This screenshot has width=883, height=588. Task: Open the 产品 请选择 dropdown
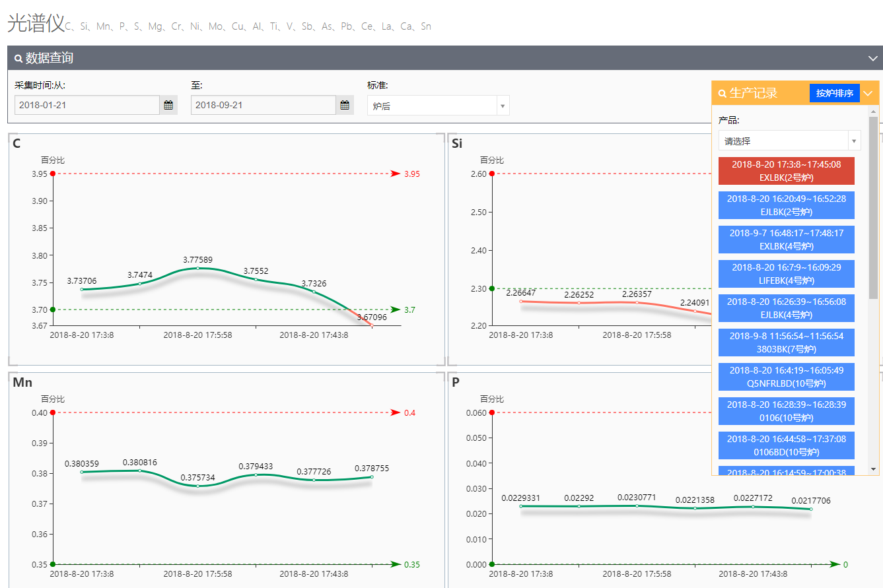[789, 141]
